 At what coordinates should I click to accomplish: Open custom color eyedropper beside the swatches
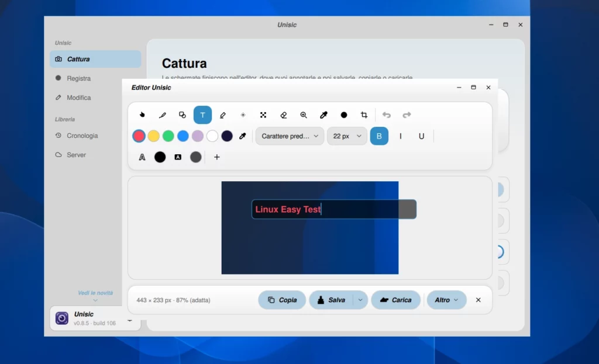click(x=243, y=136)
